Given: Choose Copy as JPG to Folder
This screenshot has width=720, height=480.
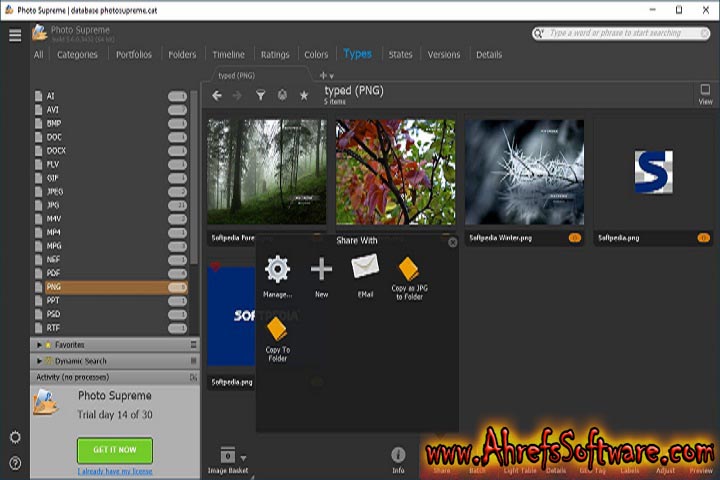Looking at the screenshot, I should (x=409, y=279).
